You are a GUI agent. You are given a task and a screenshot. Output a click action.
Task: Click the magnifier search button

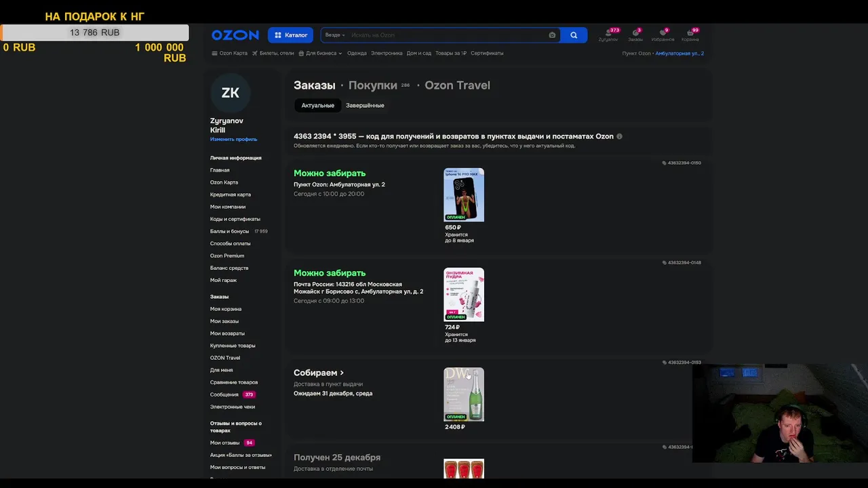574,35
